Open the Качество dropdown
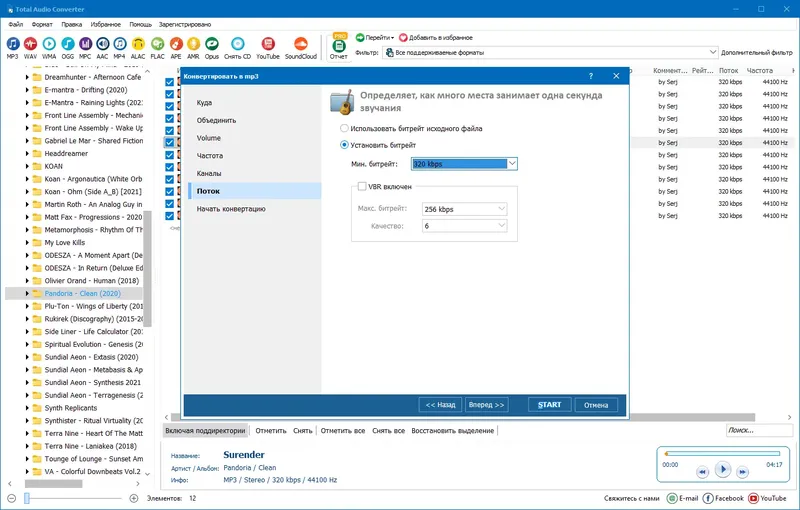The width and height of the screenshot is (800, 510). [502, 225]
